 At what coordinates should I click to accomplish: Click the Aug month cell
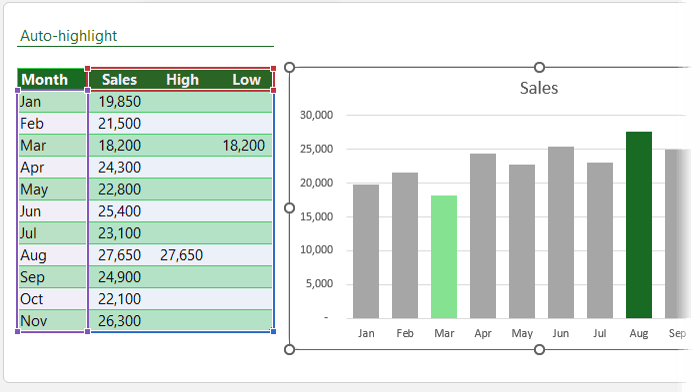click(52, 255)
